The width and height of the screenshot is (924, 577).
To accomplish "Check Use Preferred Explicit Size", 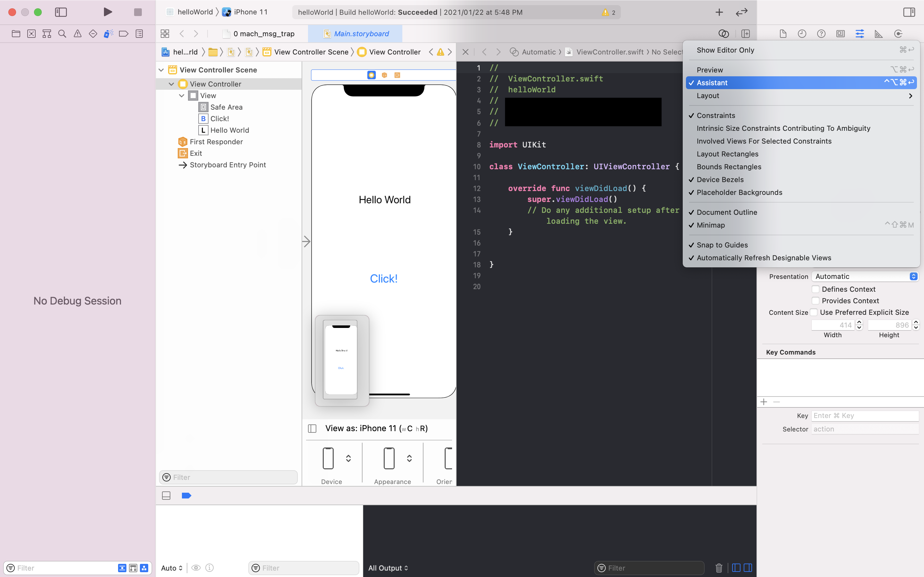I will [814, 312].
